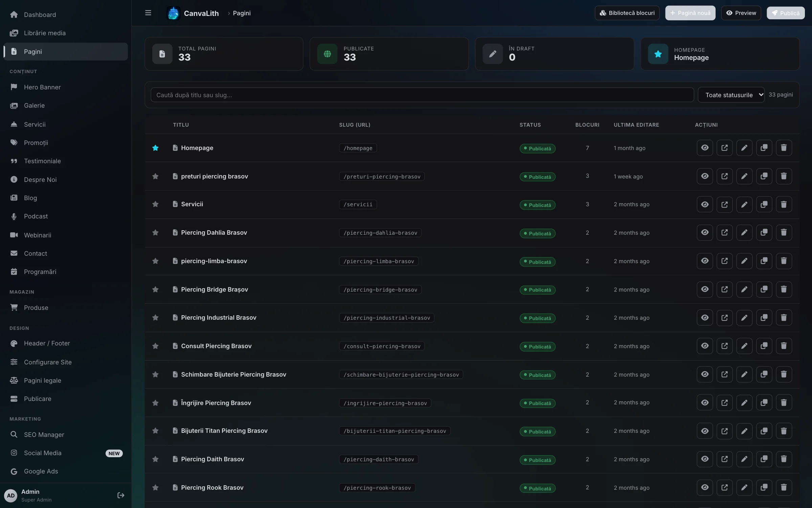Open the Toate statusurile filter dropdown
Viewport: 812px width, 508px height.
tap(731, 95)
